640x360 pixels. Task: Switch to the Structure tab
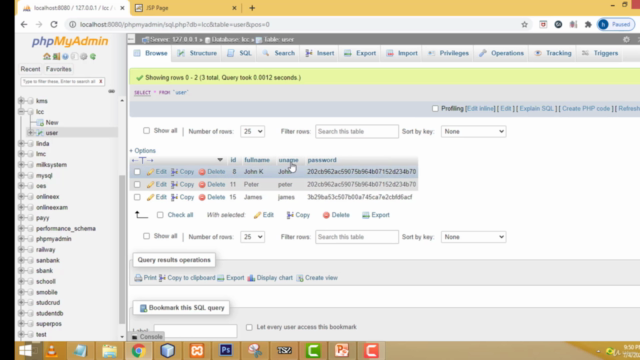(197, 53)
